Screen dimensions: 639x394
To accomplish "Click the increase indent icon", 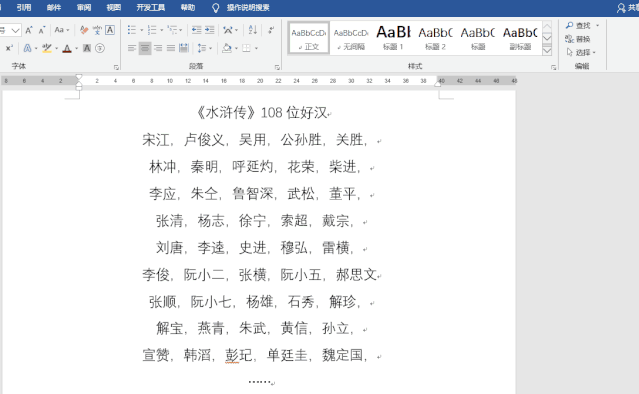I will 209,30.
